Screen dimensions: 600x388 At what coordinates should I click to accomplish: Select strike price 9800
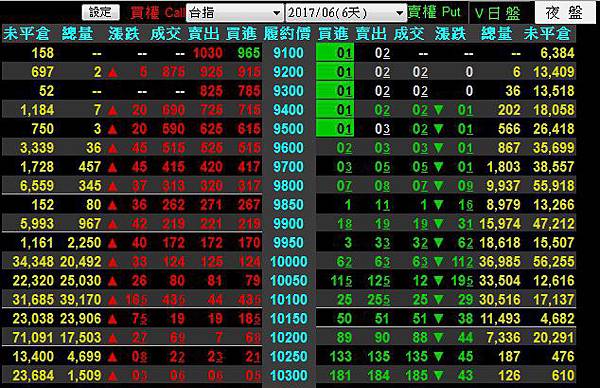[289, 186]
